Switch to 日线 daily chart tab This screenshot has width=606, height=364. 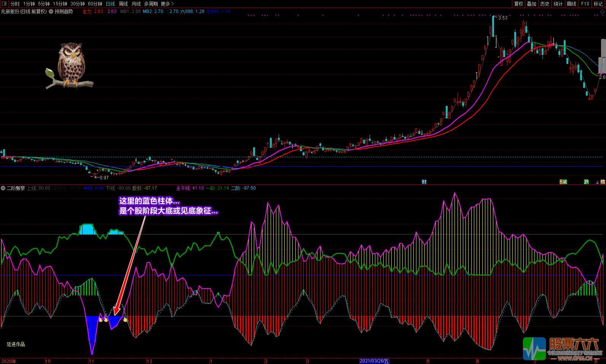click(x=110, y=4)
